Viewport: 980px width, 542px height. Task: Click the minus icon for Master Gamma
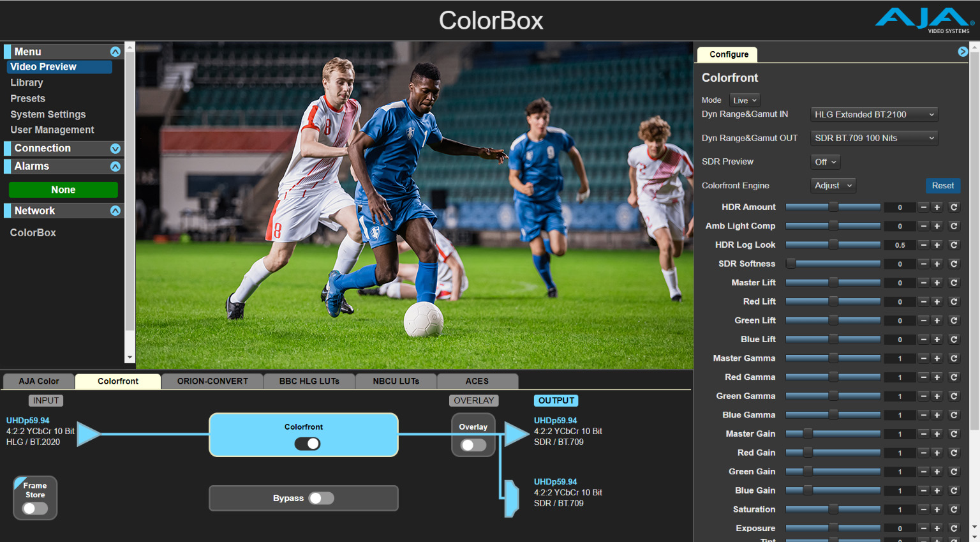point(923,359)
